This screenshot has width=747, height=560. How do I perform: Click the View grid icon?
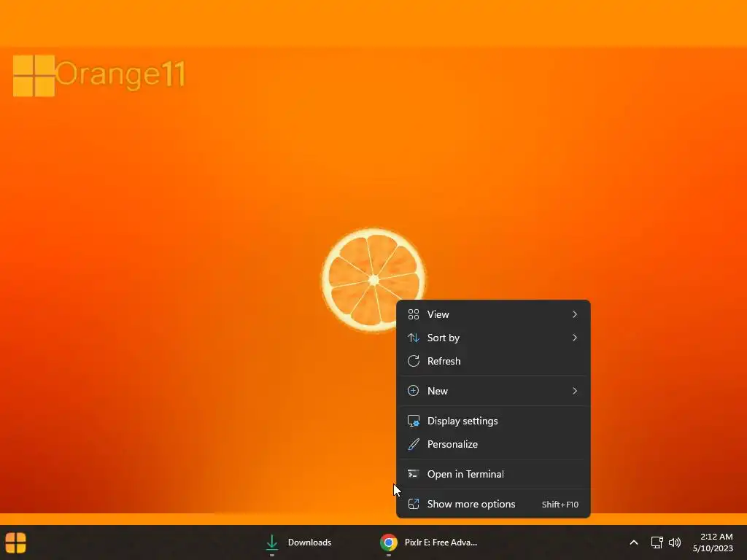click(414, 314)
